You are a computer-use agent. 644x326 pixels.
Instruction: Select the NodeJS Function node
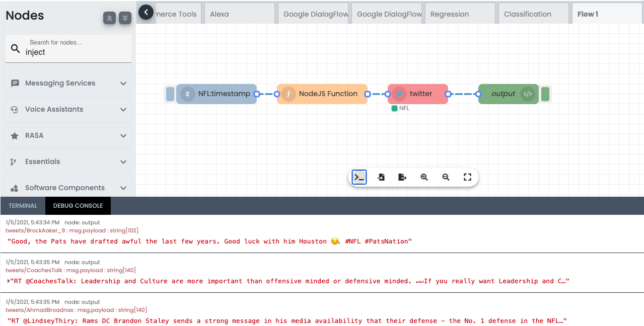322,94
